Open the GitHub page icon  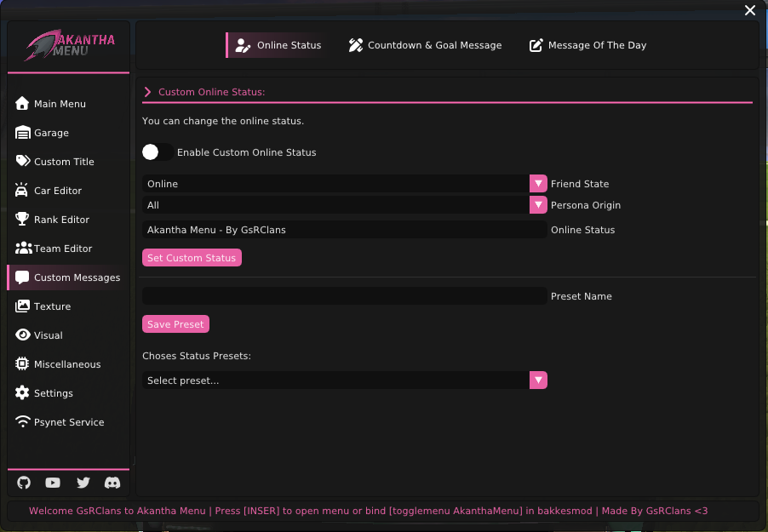tap(23, 483)
